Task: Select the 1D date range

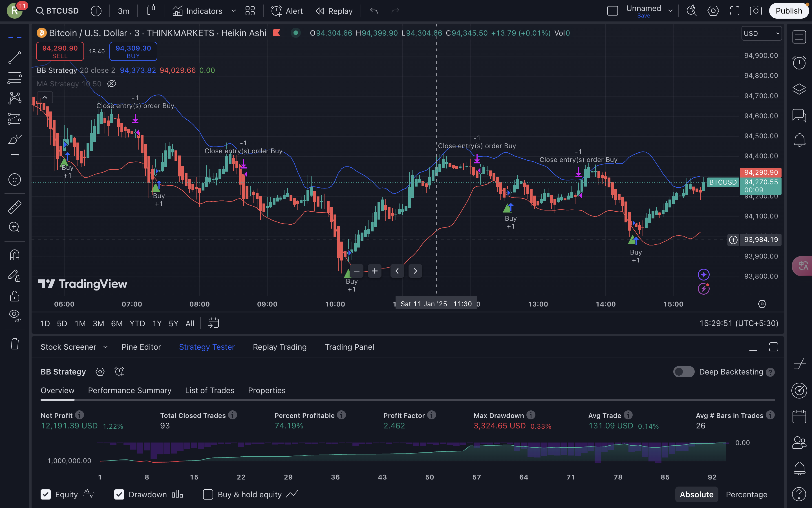Action: point(45,323)
